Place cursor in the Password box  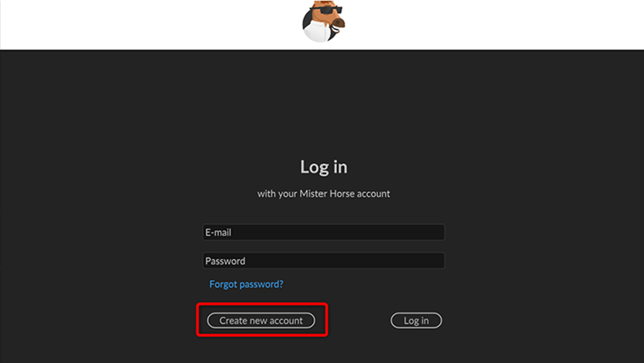pyautogui.click(x=323, y=261)
